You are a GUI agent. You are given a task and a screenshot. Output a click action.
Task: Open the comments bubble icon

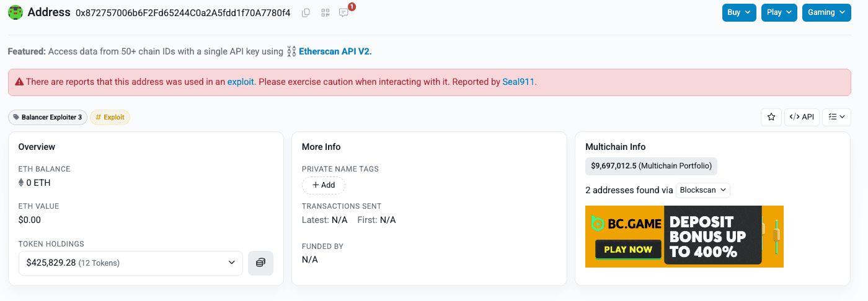344,13
